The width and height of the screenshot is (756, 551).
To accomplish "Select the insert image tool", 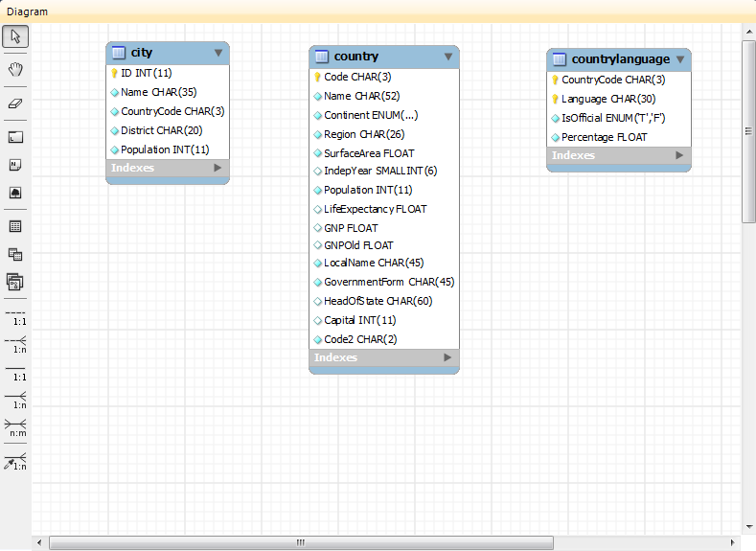I will pyautogui.click(x=15, y=193).
